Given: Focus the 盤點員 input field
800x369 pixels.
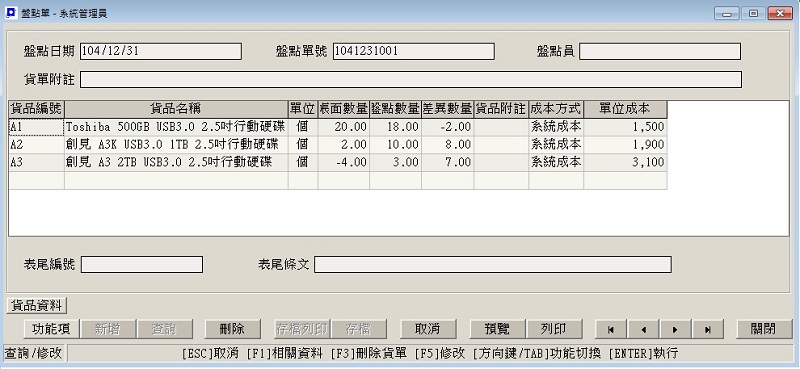Looking at the screenshot, I should coord(660,52).
